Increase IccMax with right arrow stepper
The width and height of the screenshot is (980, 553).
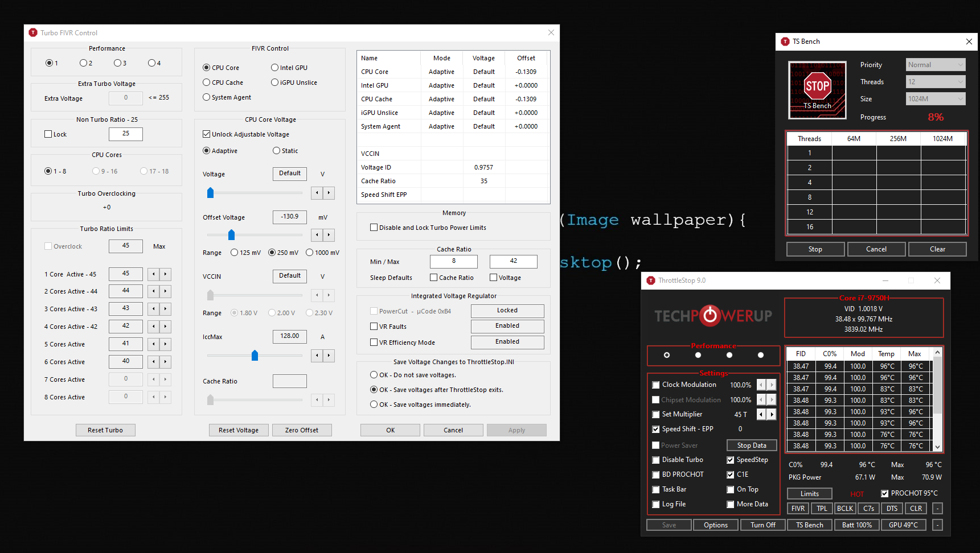click(329, 356)
